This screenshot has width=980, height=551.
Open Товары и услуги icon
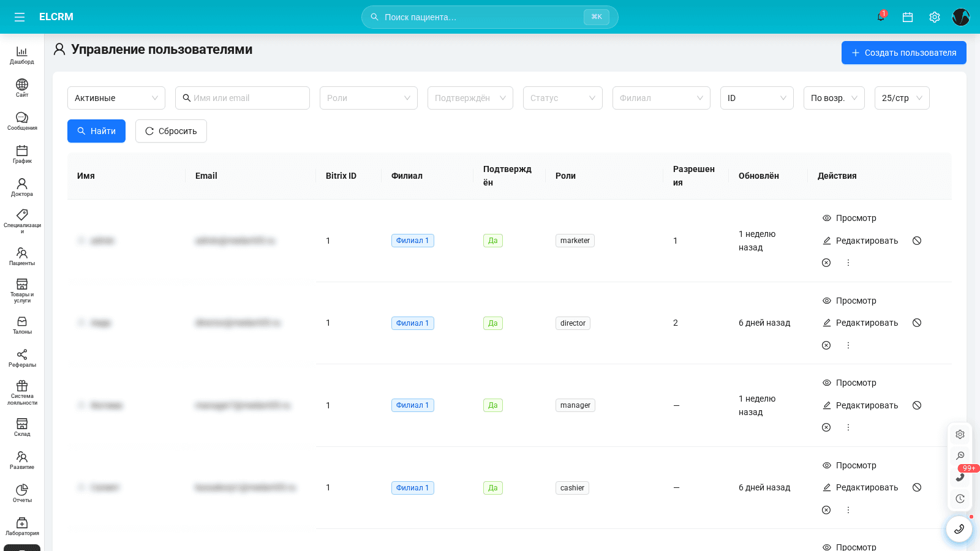(22, 284)
